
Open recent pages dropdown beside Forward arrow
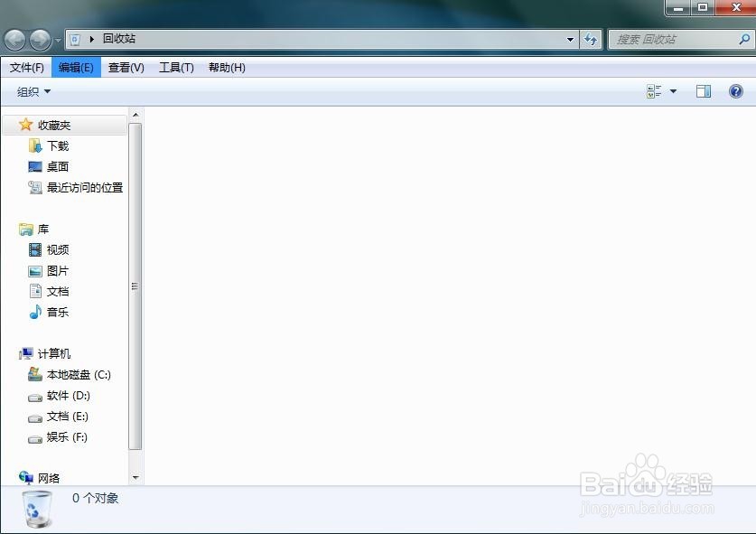[58, 40]
